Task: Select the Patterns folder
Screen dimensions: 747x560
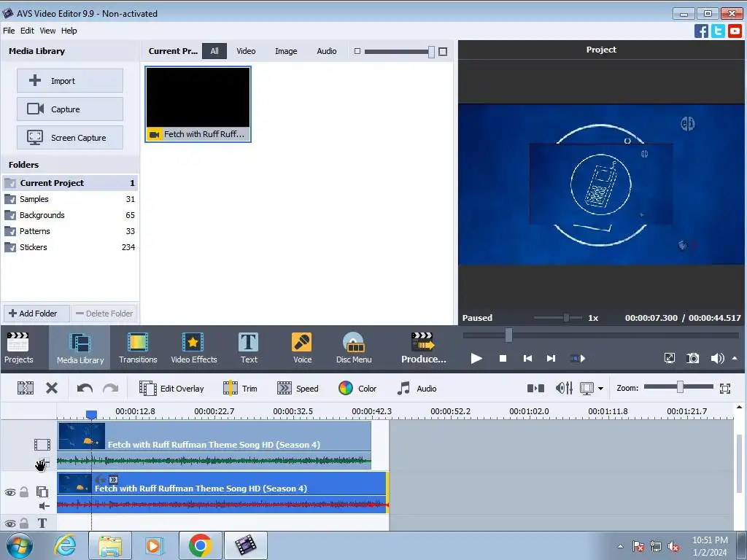Action: click(x=69, y=231)
